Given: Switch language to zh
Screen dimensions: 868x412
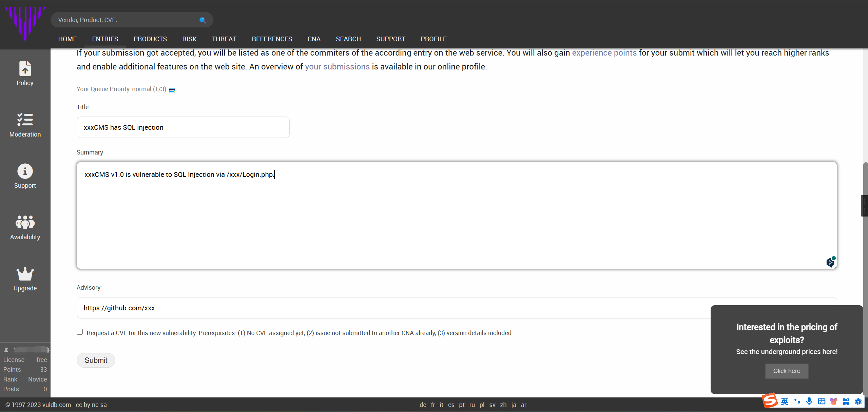Looking at the screenshot, I should click(503, 405).
